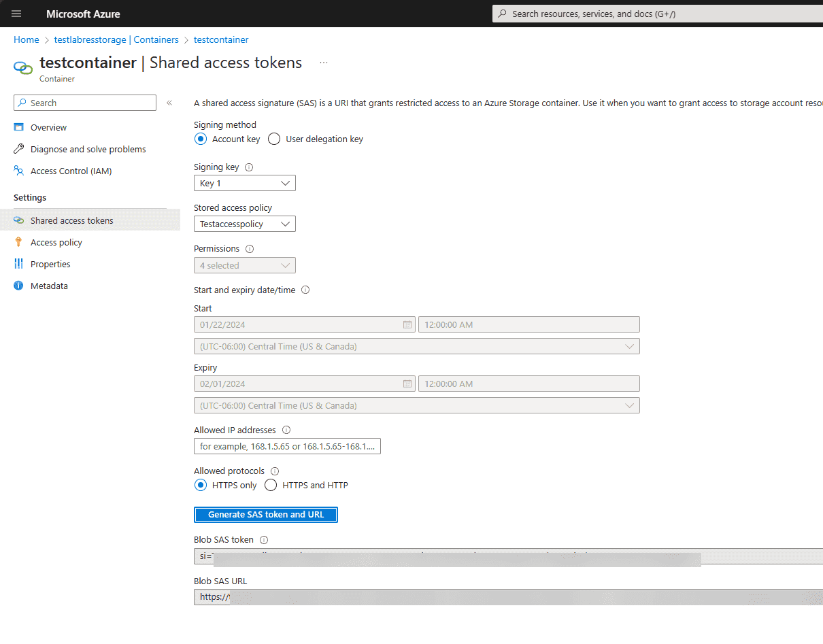This screenshot has width=823, height=644.
Task: Click the Blob SAS token output field
Action: [508, 556]
